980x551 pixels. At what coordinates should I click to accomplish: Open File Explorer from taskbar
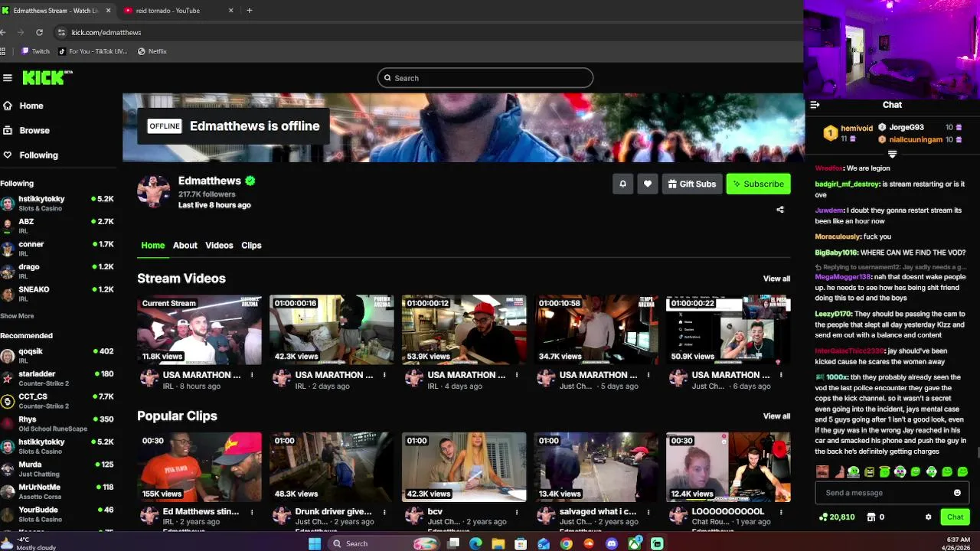[x=498, y=543]
